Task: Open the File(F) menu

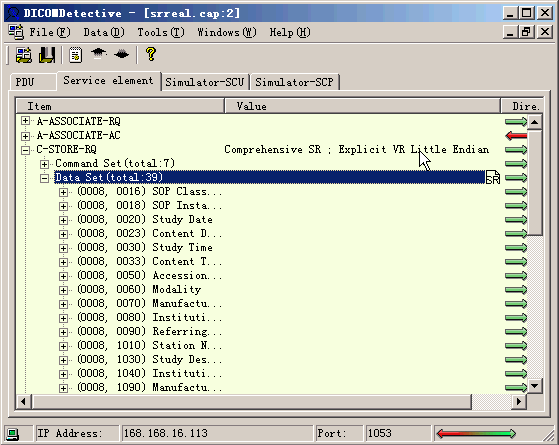Action: coord(50,32)
